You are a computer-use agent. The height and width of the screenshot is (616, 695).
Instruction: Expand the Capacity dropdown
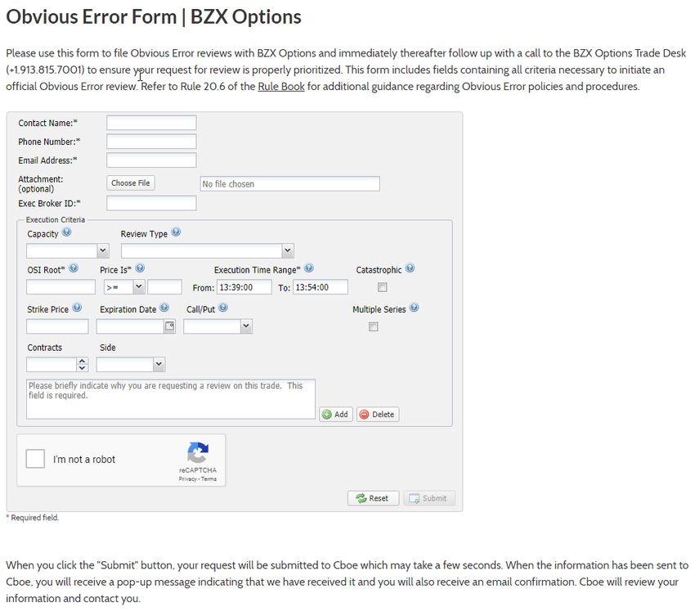point(103,250)
